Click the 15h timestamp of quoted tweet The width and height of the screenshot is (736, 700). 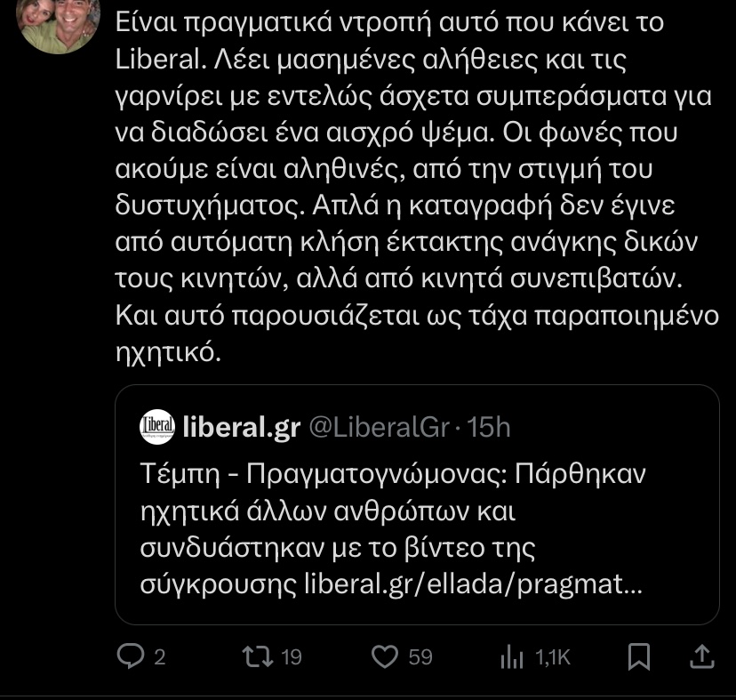click(x=488, y=427)
